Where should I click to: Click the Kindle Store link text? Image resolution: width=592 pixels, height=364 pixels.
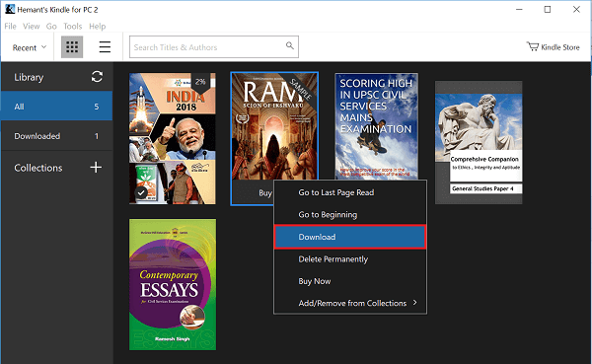pos(560,47)
